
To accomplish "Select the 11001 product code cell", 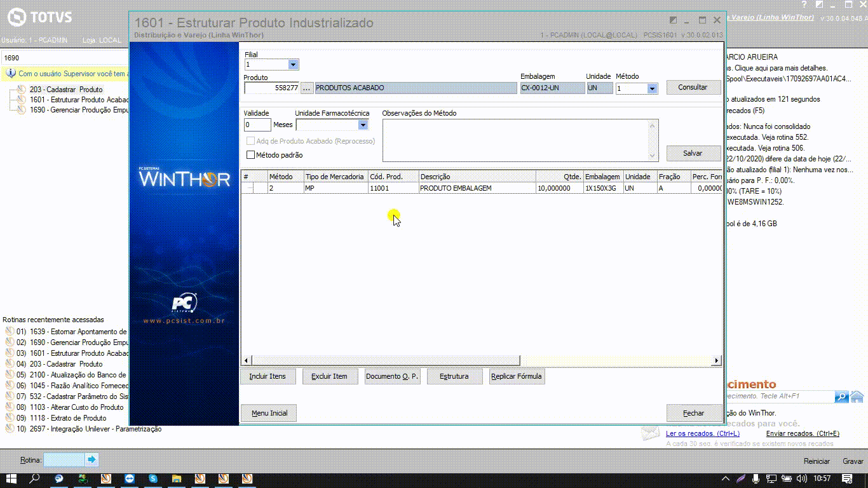I will point(393,188).
